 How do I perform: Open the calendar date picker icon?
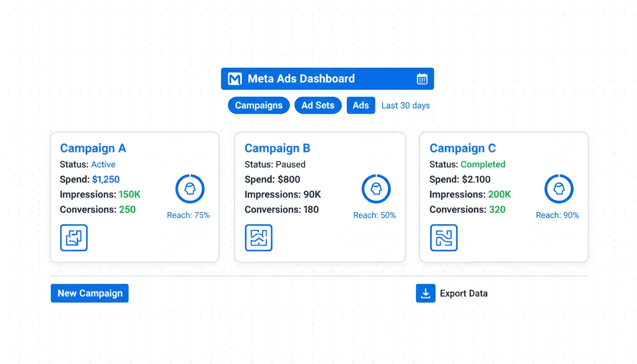pos(422,79)
